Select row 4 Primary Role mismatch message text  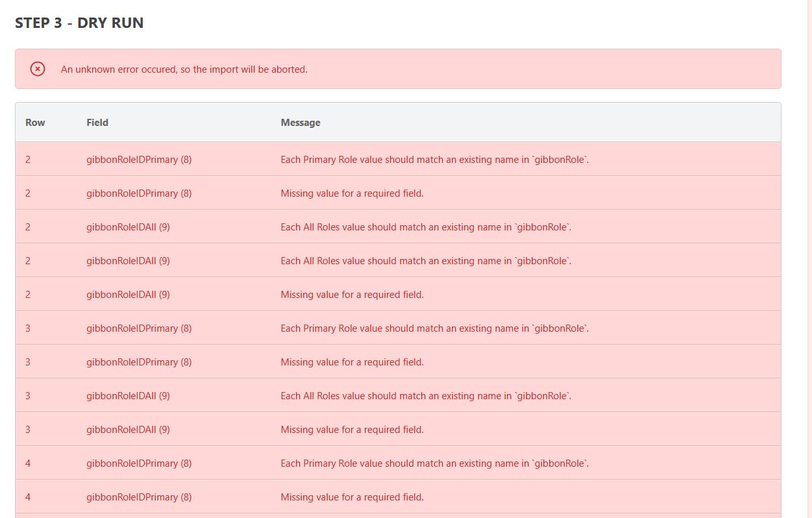435,463
